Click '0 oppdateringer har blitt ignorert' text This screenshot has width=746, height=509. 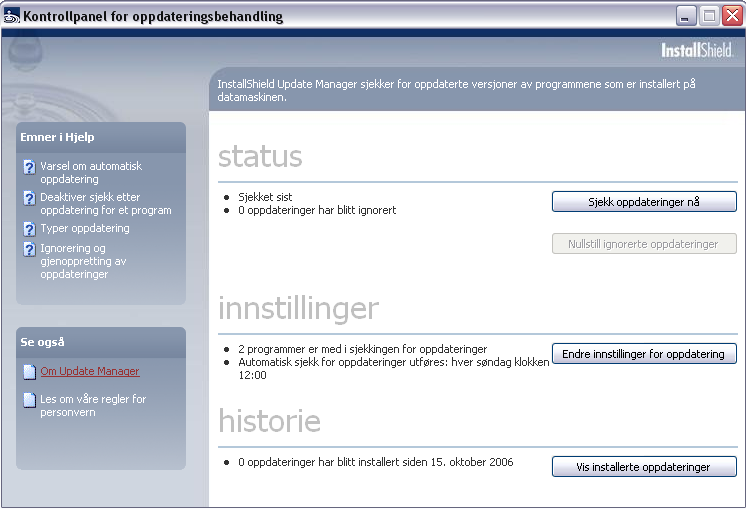[317, 210]
